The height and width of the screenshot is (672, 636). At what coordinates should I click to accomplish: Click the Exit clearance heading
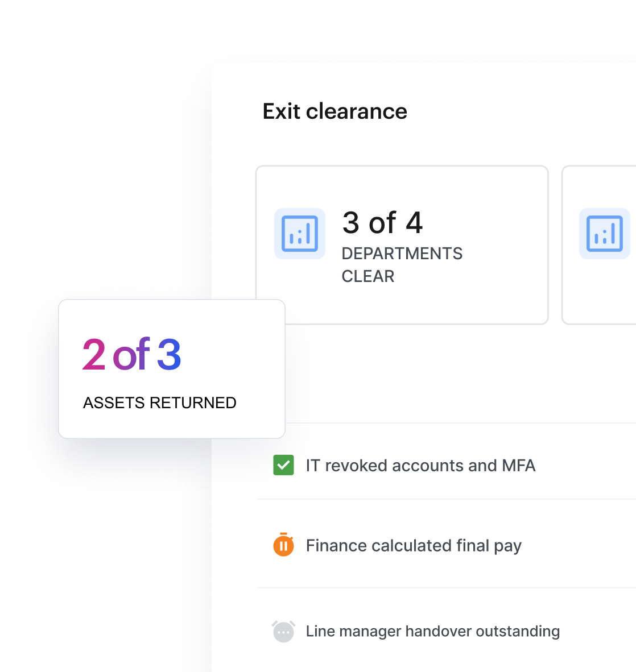335,111
